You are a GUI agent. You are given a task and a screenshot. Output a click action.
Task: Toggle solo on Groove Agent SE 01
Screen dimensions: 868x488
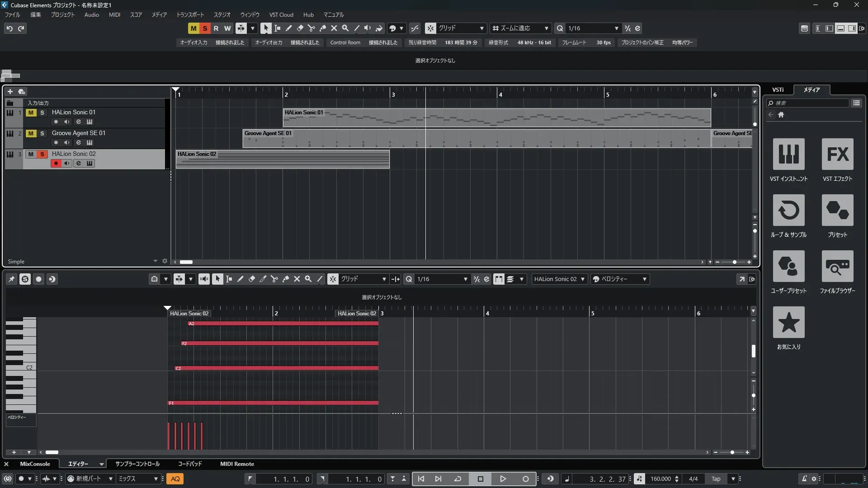point(42,133)
